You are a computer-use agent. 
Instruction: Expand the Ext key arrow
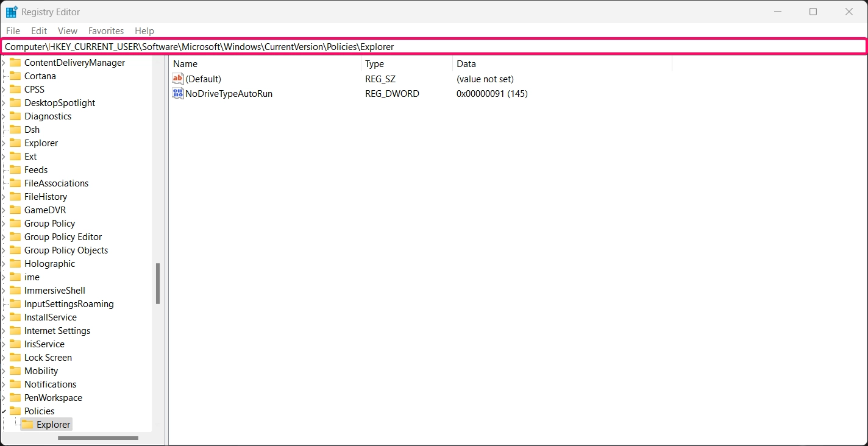pyautogui.click(x=4, y=156)
